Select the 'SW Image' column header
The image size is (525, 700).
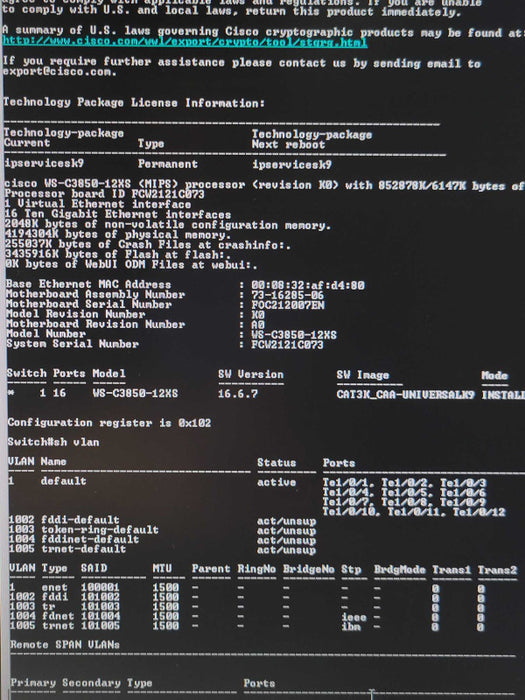[363, 375]
